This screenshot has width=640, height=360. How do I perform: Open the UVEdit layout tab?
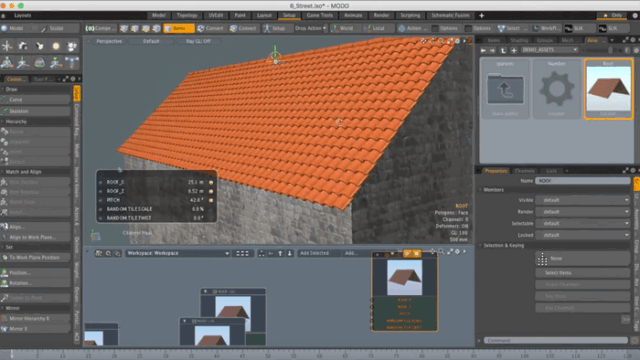(x=216, y=15)
